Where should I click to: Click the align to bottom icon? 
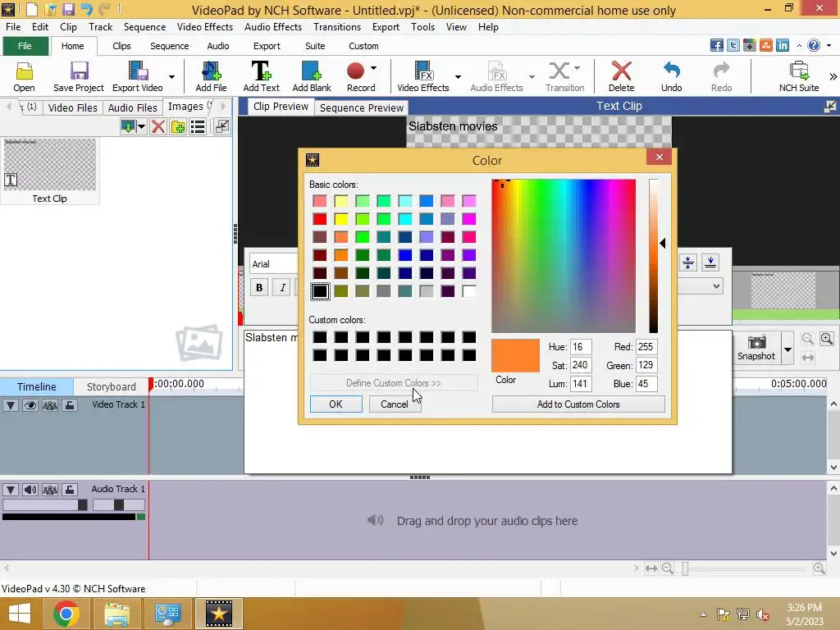(710, 262)
